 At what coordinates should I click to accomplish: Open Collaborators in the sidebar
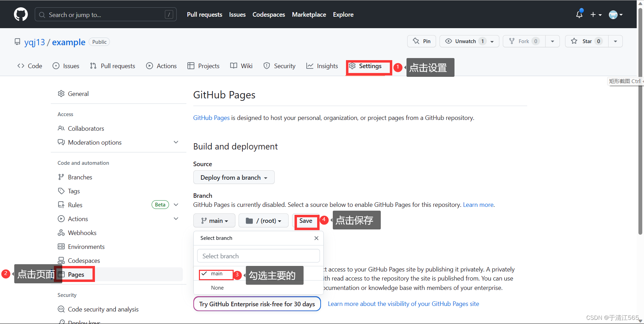tap(118, 129)
